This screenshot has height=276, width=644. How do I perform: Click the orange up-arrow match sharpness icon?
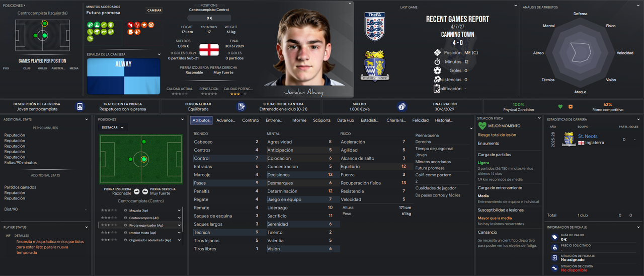coord(571,106)
